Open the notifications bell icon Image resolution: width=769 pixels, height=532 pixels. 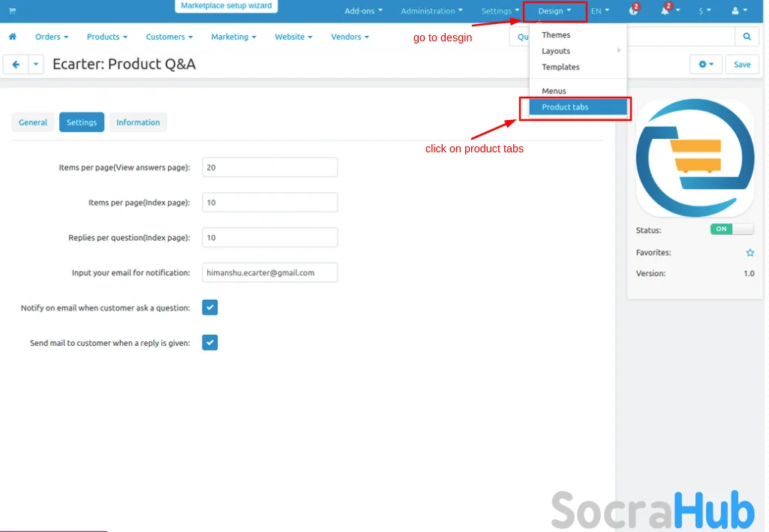click(x=665, y=11)
